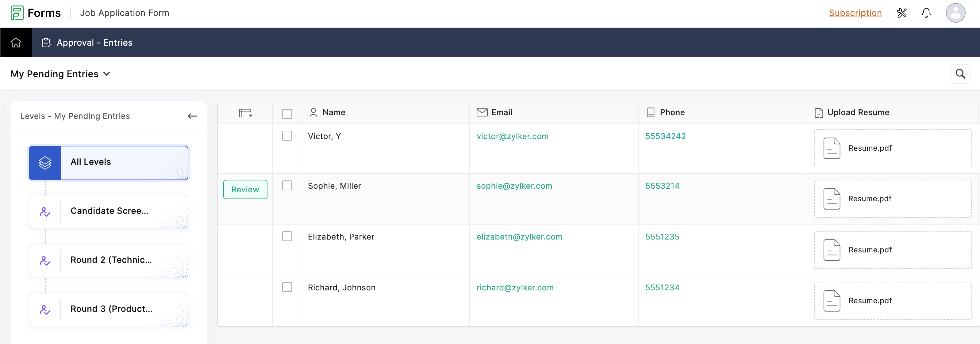The width and height of the screenshot is (980, 344).
Task: Toggle the select-all header checkbox
Action: coord(287,114)
